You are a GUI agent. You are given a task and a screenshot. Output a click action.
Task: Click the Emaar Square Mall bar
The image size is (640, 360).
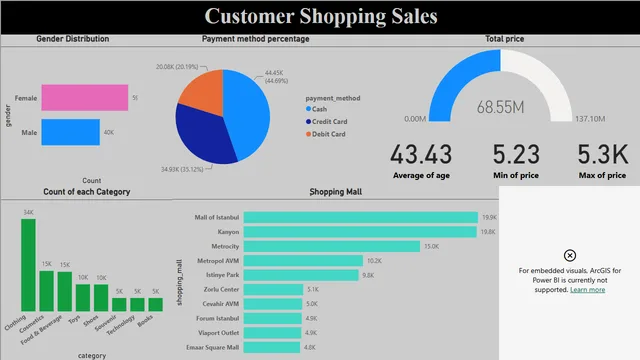click(x=272, y=347)
